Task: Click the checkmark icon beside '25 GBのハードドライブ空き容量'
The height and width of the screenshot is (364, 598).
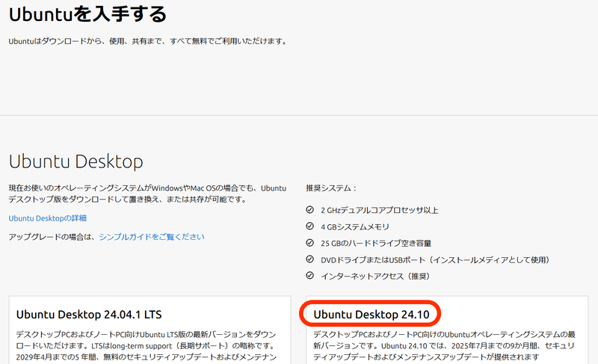Action: tap(309, 243)
